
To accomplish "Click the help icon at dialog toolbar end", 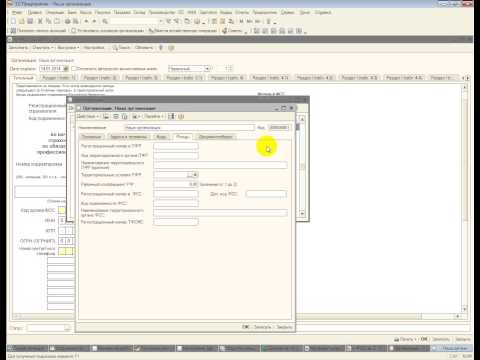I will click(x=181, y=116).
